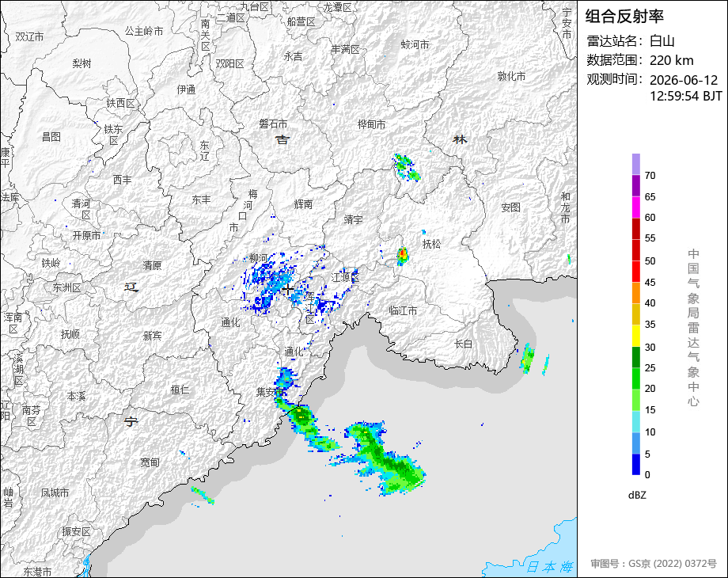The image size is (728, 578).
Task: Select the radar station name 白山
Action: (x=662, y=41)
